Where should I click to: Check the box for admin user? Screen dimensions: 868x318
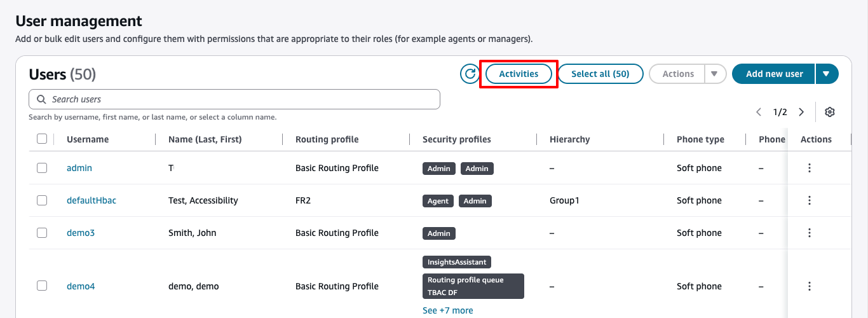click(x=42, y=168)
